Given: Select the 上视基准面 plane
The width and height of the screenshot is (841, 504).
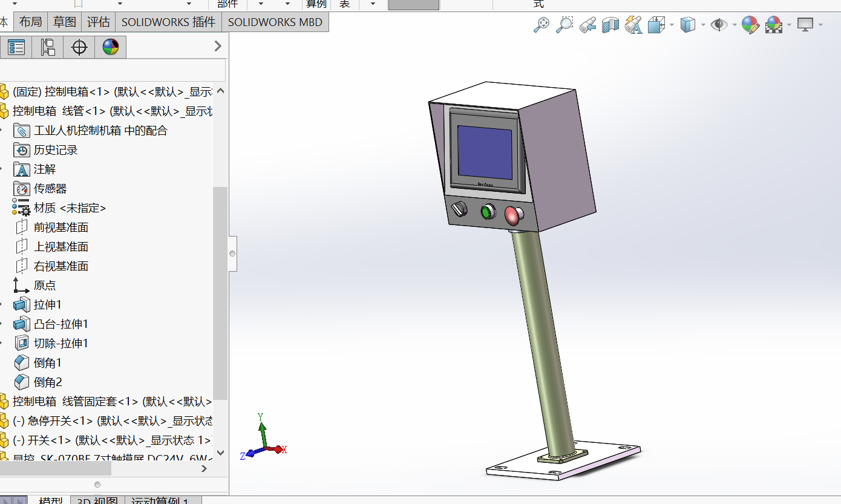Looking at the screenshot, I should (x=61, y=247).
